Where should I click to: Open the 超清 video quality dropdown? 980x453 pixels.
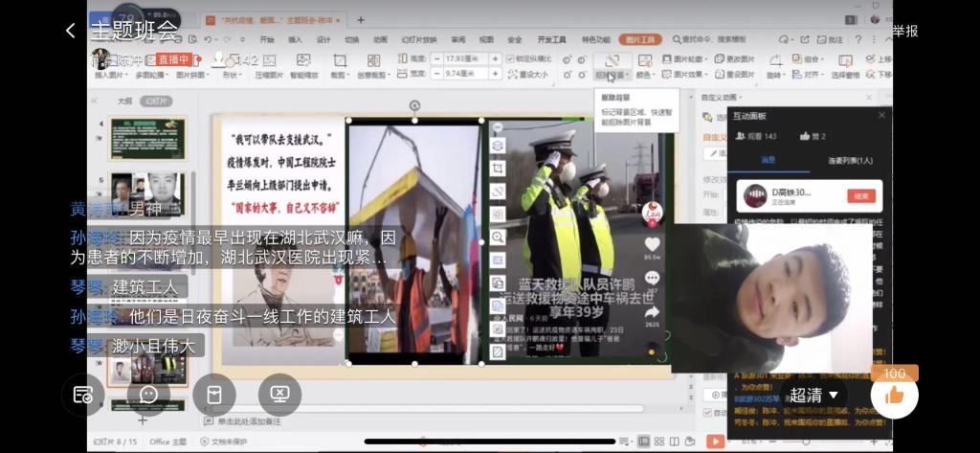813,395
